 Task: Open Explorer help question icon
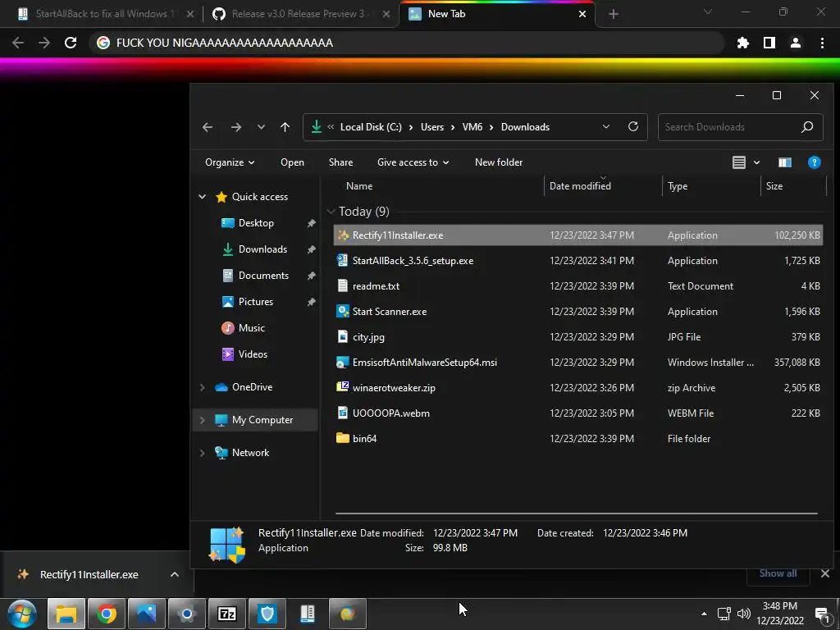pyautogui.click(x=815, y=162)
